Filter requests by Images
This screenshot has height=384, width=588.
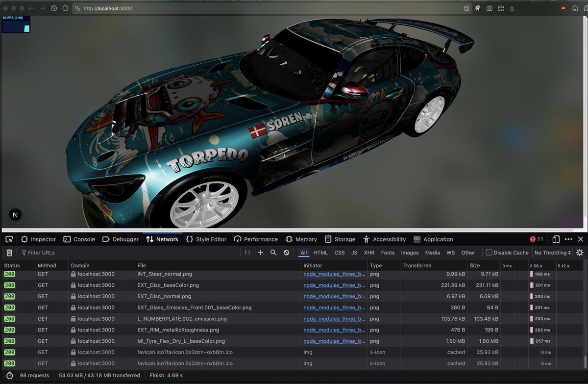(410, 253)
